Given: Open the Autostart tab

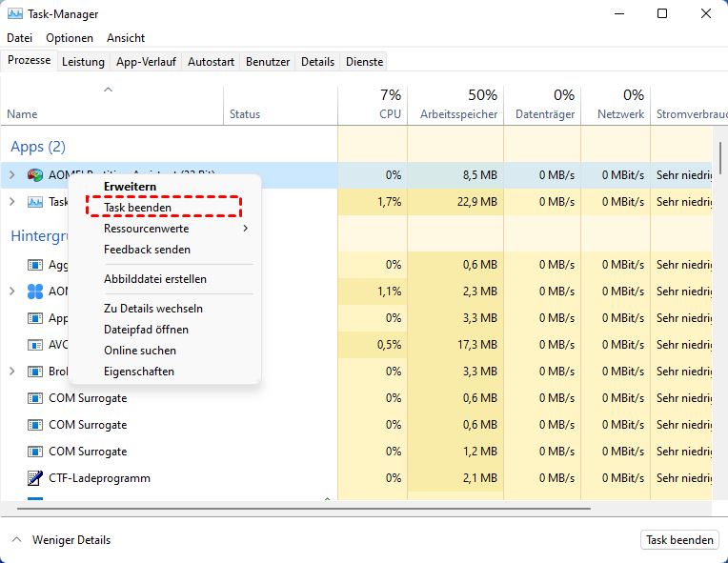Looking at the screenshot, I should pyautogui.click(x=211, y=62).
